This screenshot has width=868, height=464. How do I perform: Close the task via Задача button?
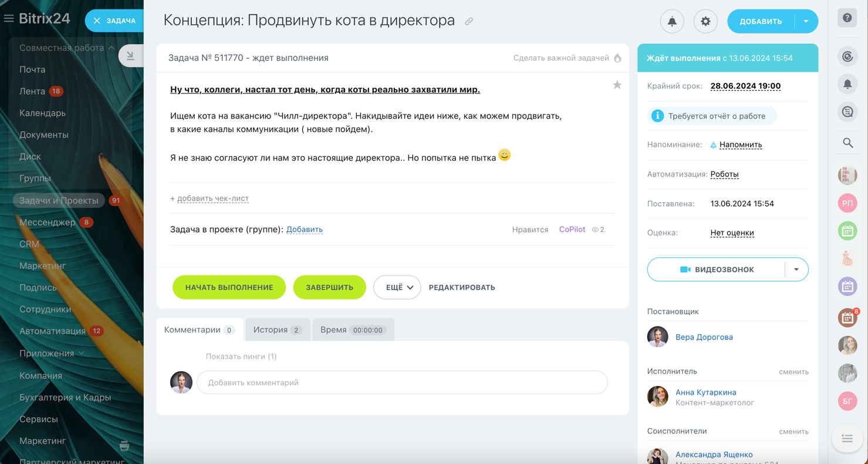(114, 21)
